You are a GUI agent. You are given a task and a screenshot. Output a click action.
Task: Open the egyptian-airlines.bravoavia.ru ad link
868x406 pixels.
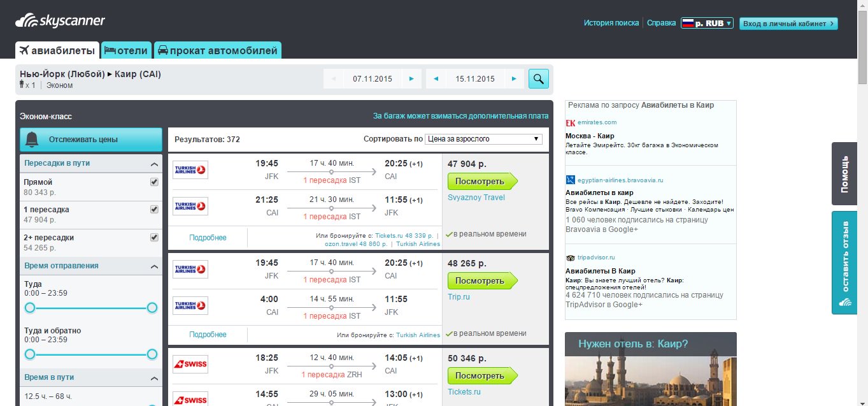click(x=620, y=180)
